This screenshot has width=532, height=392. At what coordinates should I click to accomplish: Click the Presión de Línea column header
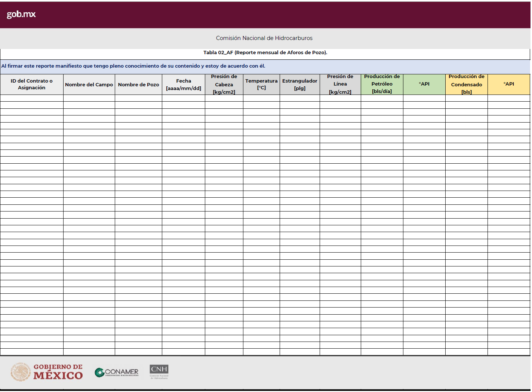coord(340,84)
